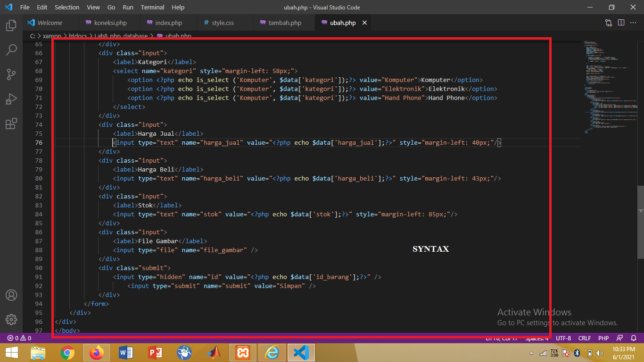This screenshot has width=644, height=362.
Task: Open the editor more actions menu
Action: tap(633, 22)
